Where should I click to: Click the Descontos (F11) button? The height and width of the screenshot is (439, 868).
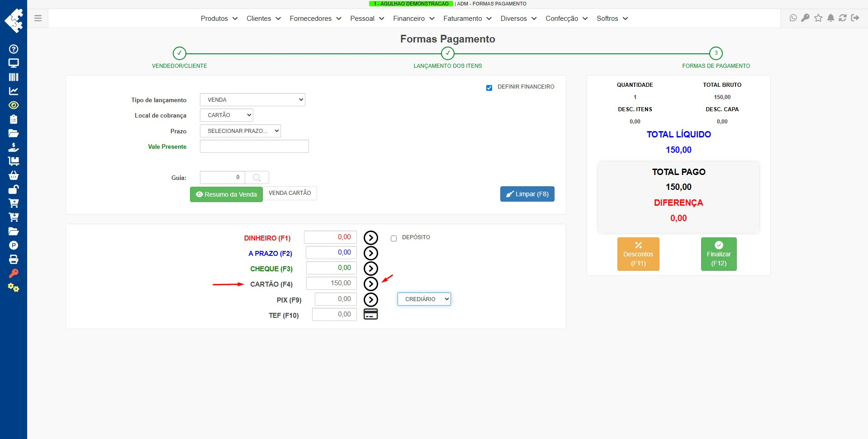click(638, 254)
